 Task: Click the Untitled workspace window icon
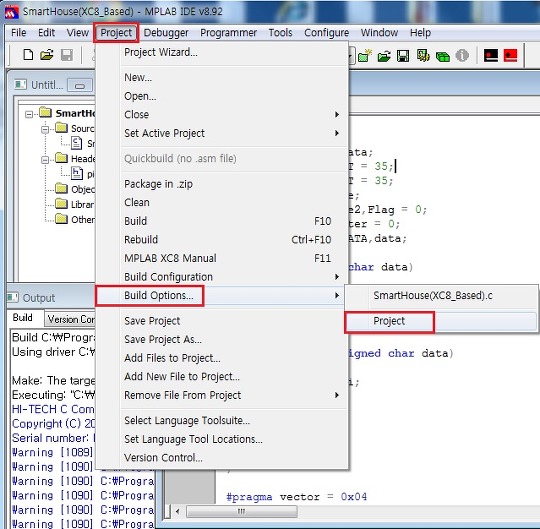[x=20, y=84]
